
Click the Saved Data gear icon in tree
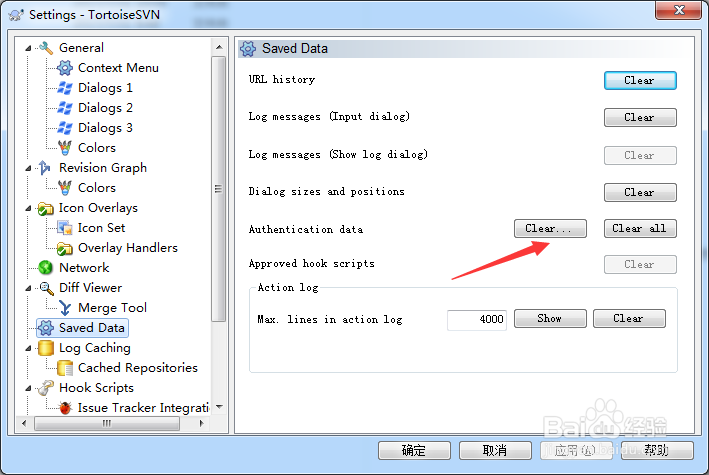(46, 328)
